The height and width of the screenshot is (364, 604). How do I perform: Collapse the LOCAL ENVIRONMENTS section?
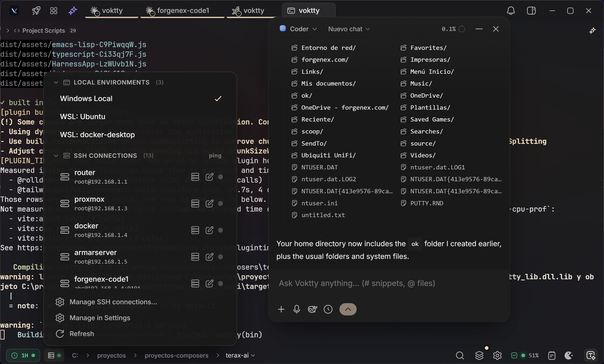click(56, 82)
